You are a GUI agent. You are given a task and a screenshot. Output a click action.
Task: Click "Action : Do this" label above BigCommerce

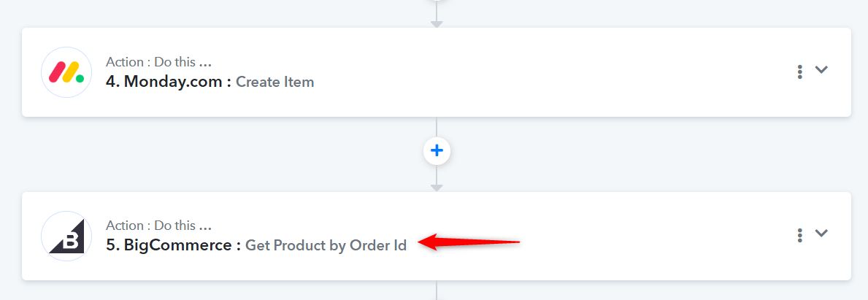[x=158, y=226]
